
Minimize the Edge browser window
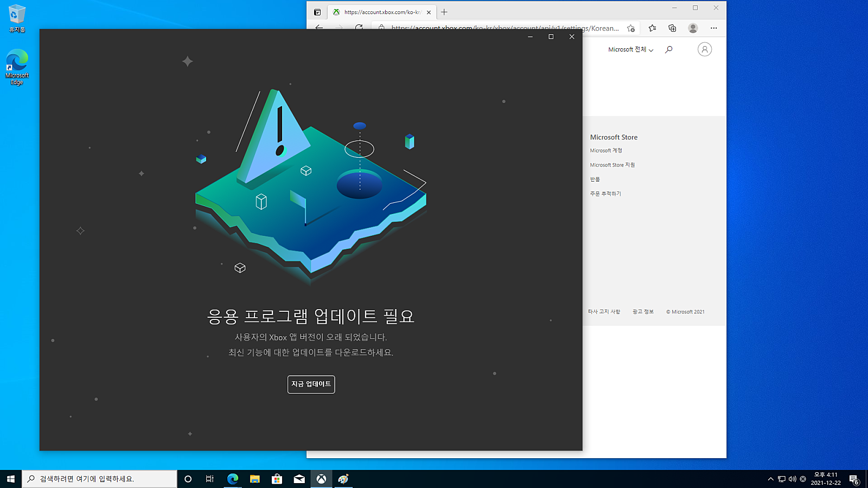coord(674,8)
